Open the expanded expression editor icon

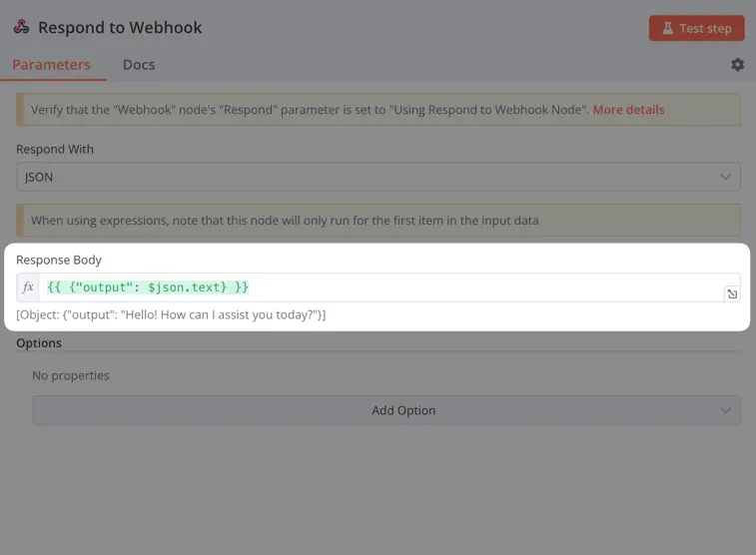732,293
